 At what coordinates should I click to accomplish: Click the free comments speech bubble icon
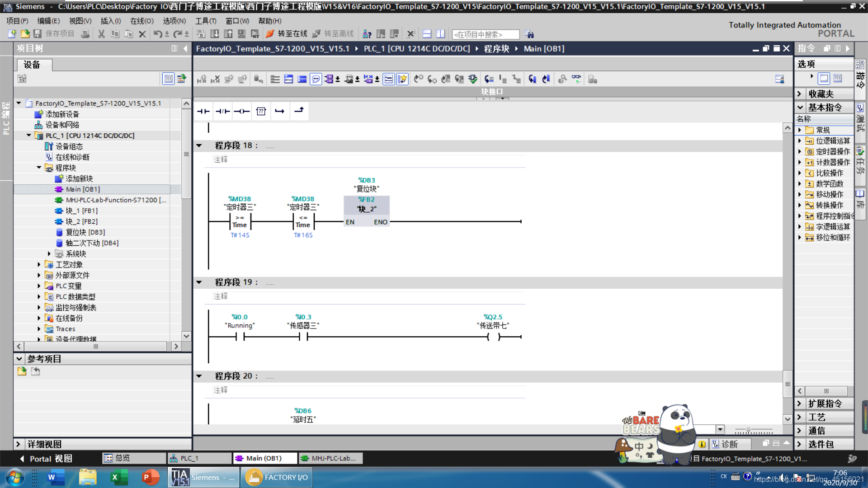tap(316, 79)
